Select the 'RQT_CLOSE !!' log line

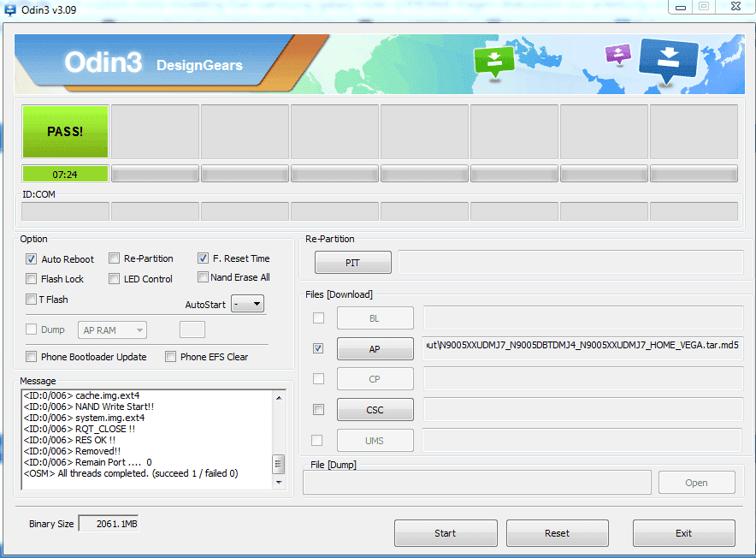point(79,429)
